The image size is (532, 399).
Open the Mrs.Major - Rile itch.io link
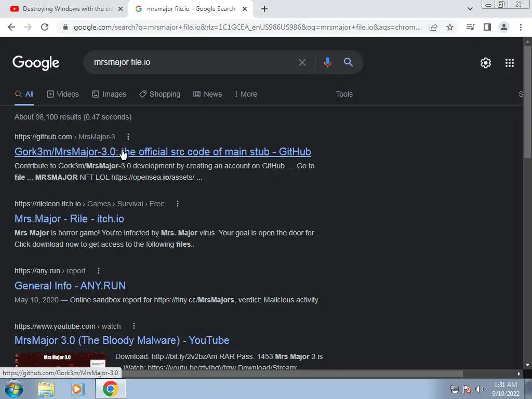[x=69, y=219]
